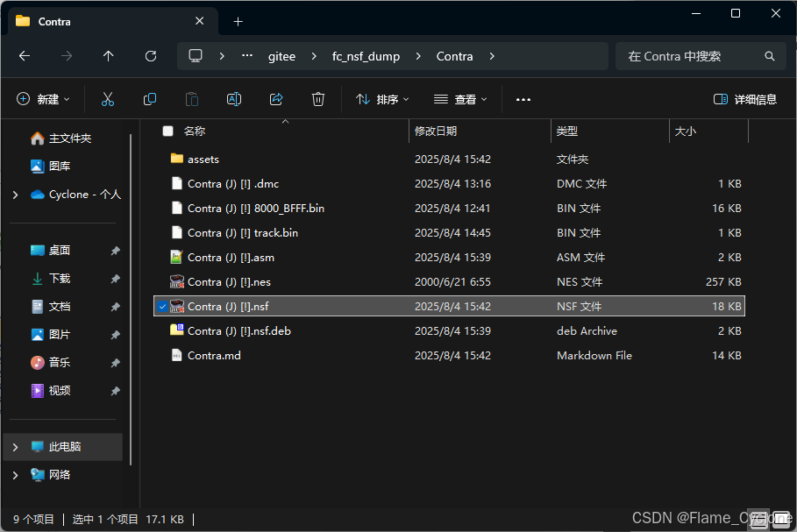This screenshot has height=532, width=797.
Task: Open the View (查看) dropdown
Action: click(460, 100)
